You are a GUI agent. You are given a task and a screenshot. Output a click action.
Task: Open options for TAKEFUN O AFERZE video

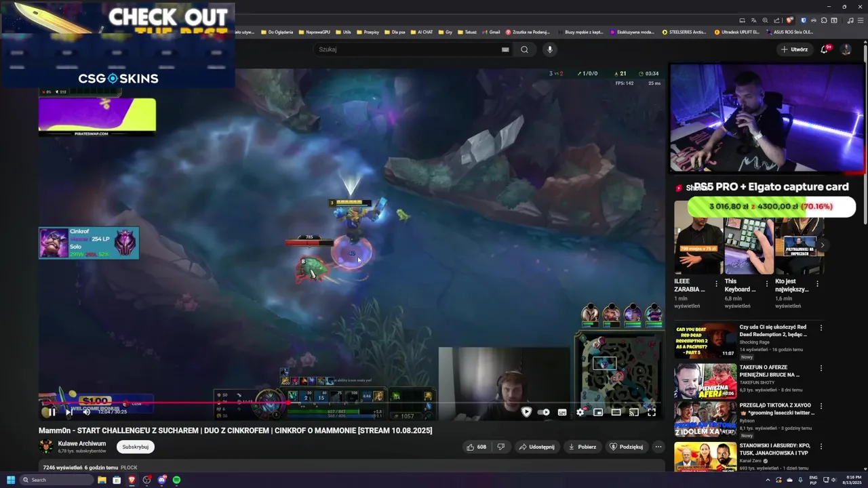(821, 368)
